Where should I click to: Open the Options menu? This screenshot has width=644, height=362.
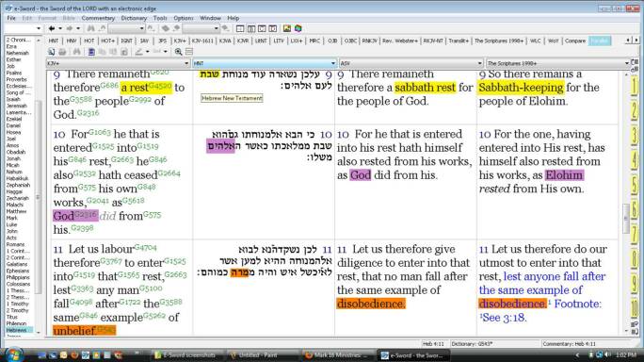click(x=184, y=18)
